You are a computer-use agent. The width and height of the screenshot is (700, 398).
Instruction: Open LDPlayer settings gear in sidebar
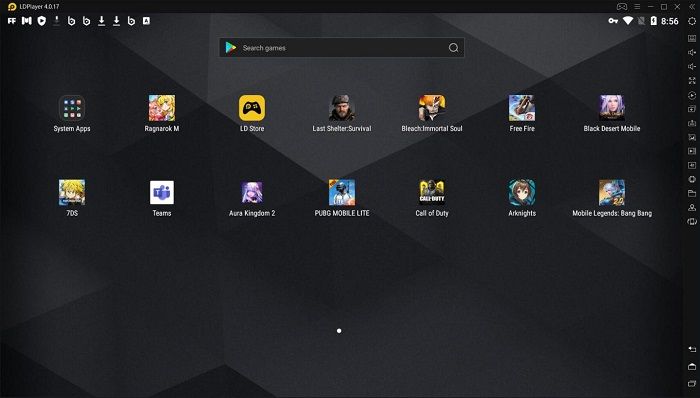(692, 21)
